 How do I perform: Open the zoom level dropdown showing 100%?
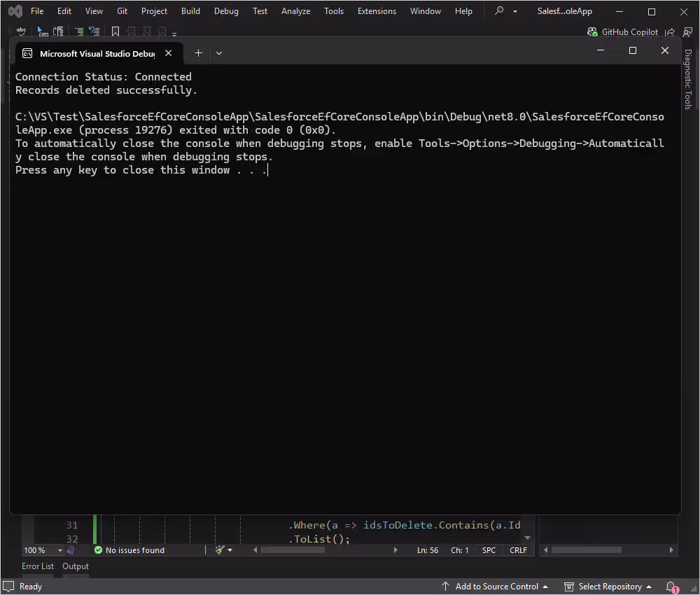pos(38,550)
